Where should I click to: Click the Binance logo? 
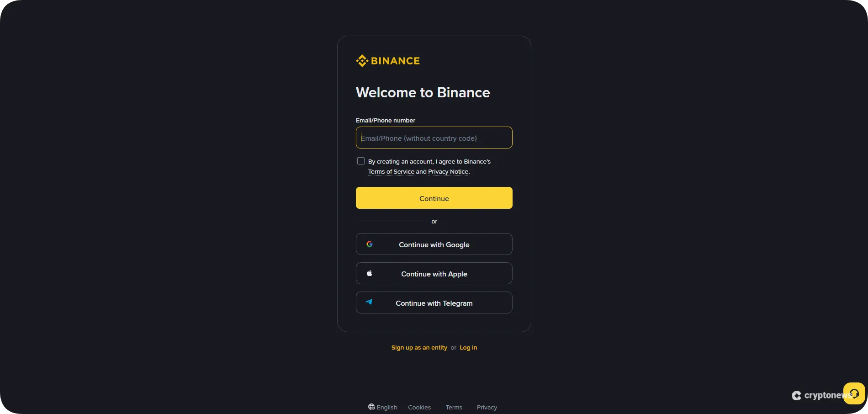coord(387,60)
